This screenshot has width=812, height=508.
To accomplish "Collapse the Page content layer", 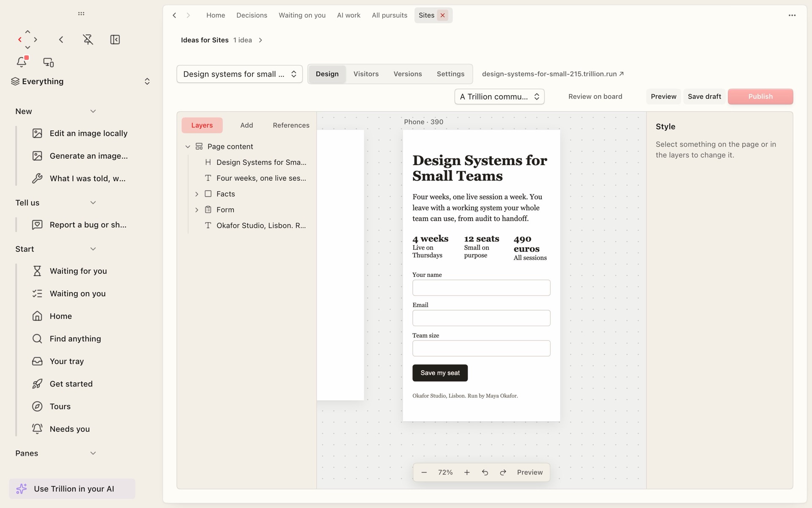I will [188, 146].
